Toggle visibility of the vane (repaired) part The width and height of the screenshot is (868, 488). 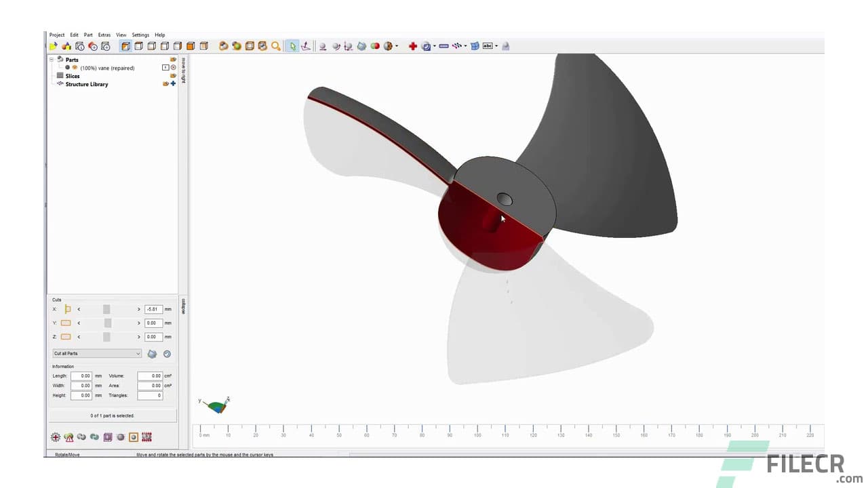coord(68,68)
